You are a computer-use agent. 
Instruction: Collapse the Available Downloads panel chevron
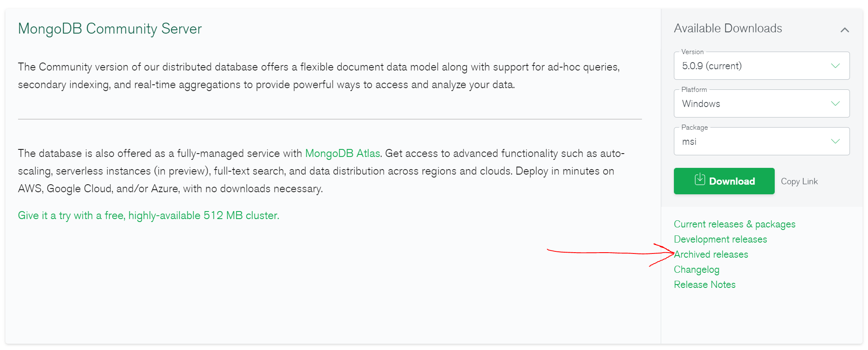pos(844,30)
